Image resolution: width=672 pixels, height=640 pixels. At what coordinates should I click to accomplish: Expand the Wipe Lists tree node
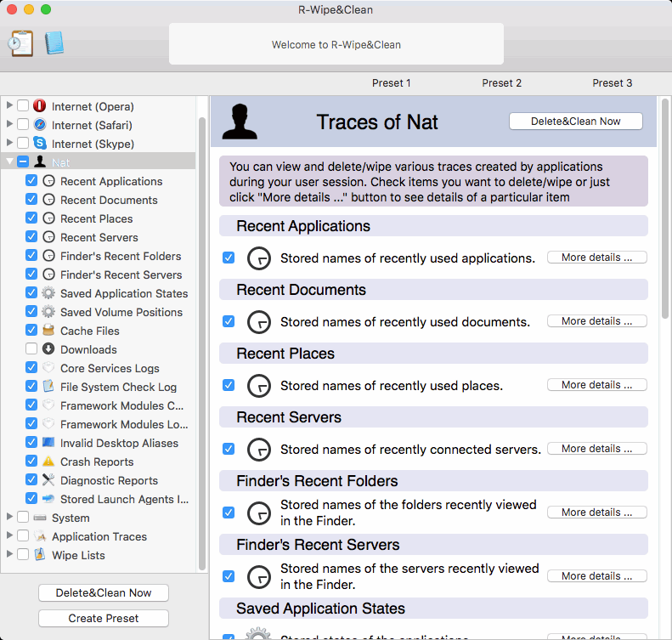pyautogui.click(x=9, y=554)
